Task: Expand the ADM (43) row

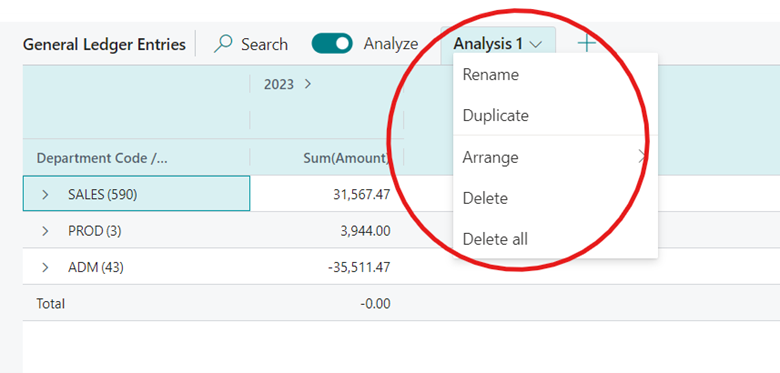Action: [45, 268]
